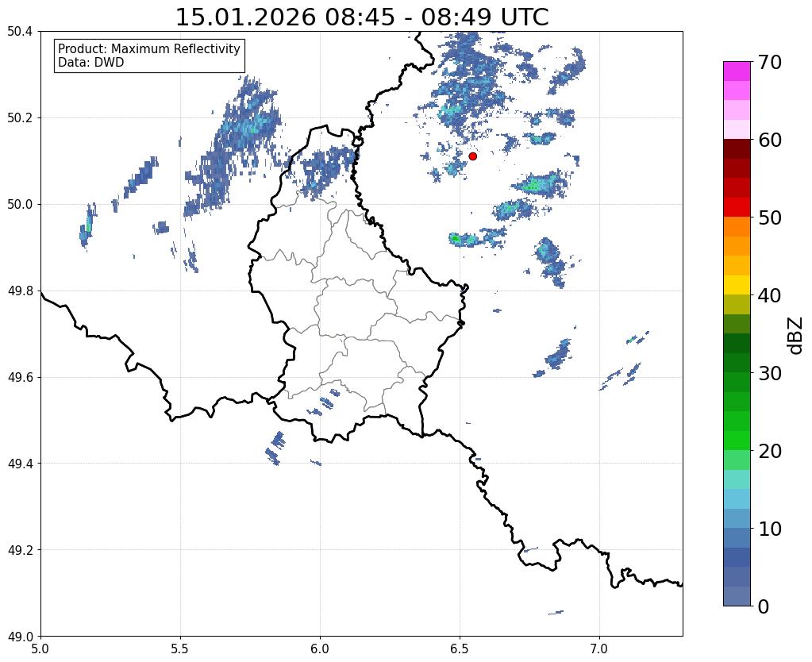812x662 pixels.
Task: Click the latitude axis label 49.2
Action: pos(20,550)
